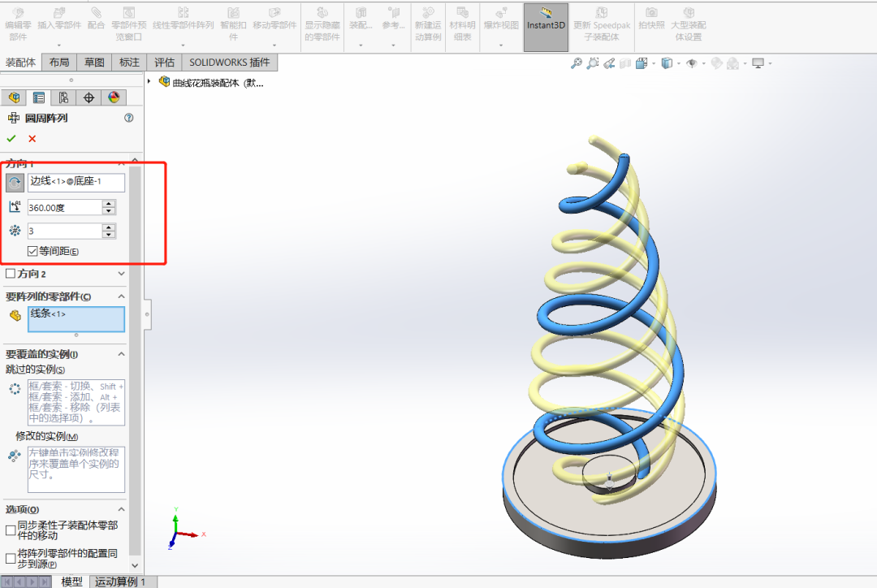The height and width of the screenshot is (588, 877).
Task: Open the DisplayManager color ball tab
Action: tap(114, 97)
